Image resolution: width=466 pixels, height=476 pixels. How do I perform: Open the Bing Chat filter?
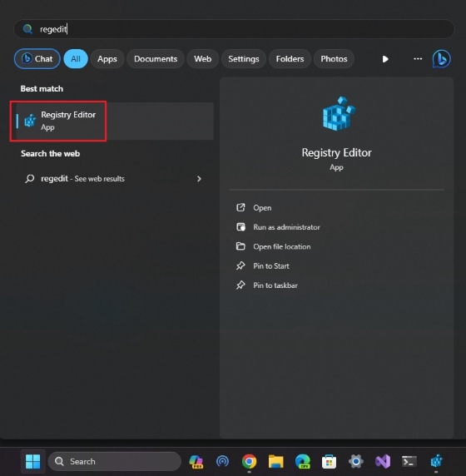click(37, 59)
